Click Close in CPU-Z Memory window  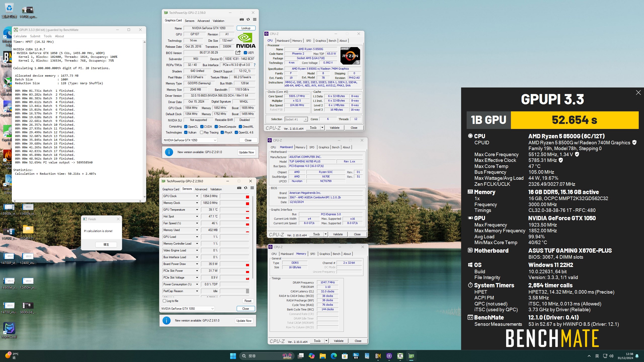(358, 341)
